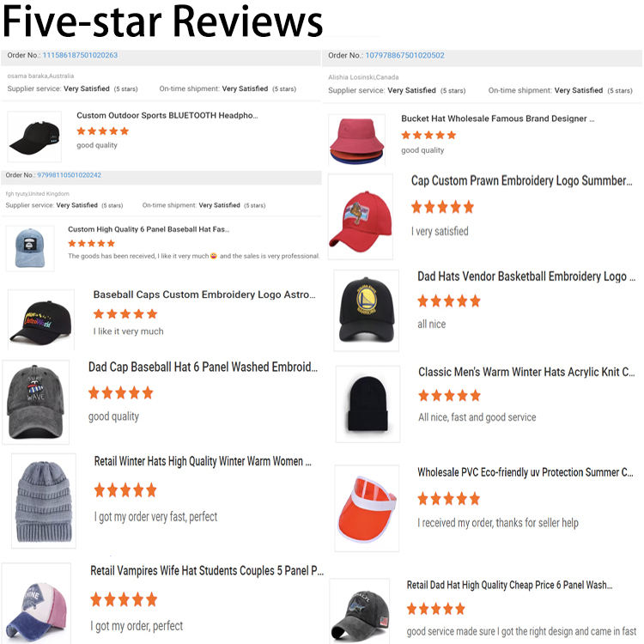Click the grey knit winter hat thumbnail

[x=44, y=501]
